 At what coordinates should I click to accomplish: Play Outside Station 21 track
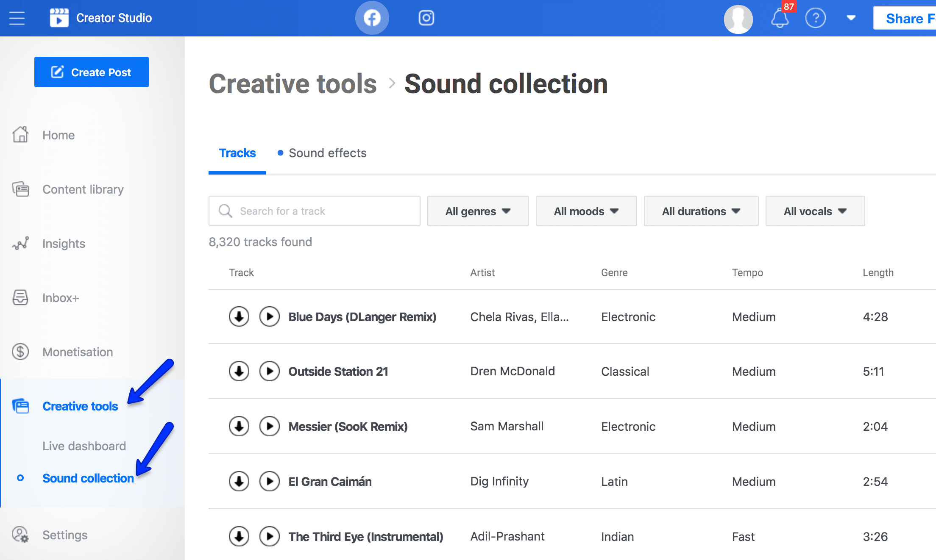270,371
